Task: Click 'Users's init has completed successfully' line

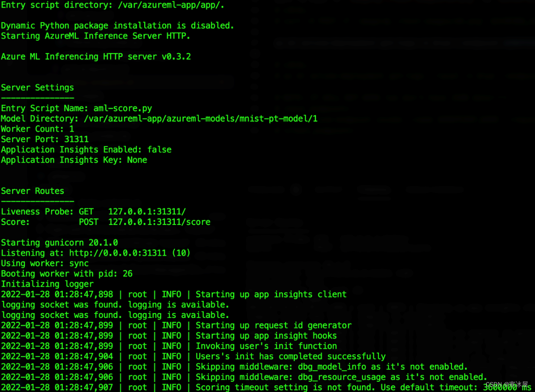Action: pyautogui.click(x=193, y=356)
